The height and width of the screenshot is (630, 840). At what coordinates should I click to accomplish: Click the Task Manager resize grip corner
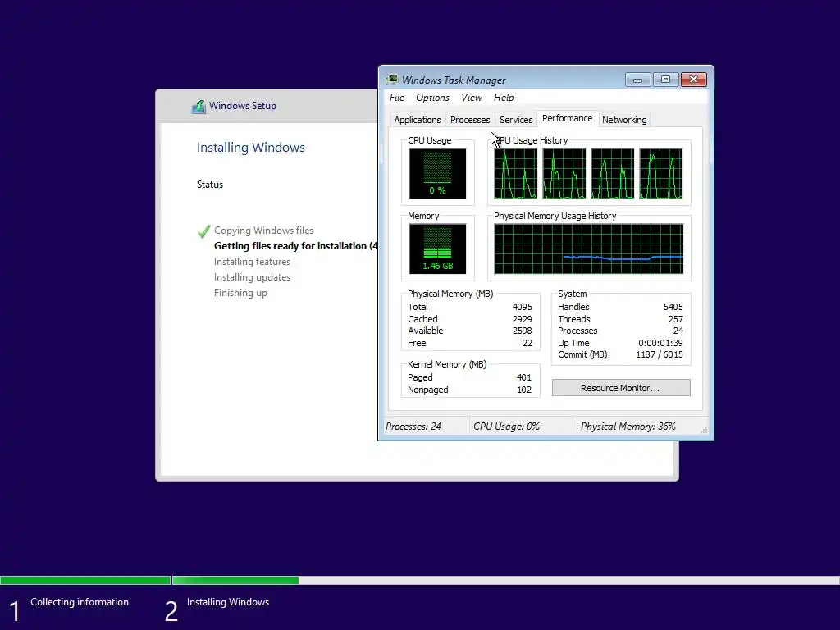coord(704,430)
